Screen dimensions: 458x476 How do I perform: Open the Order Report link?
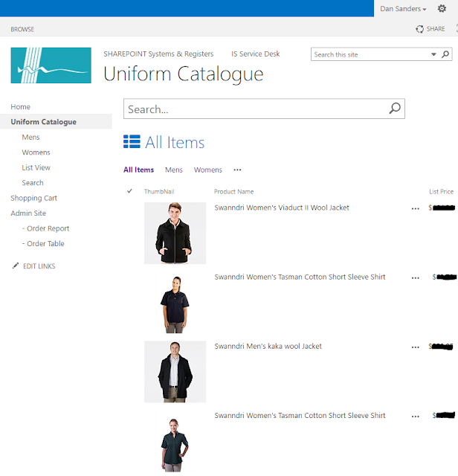click(x=45, y=228)
